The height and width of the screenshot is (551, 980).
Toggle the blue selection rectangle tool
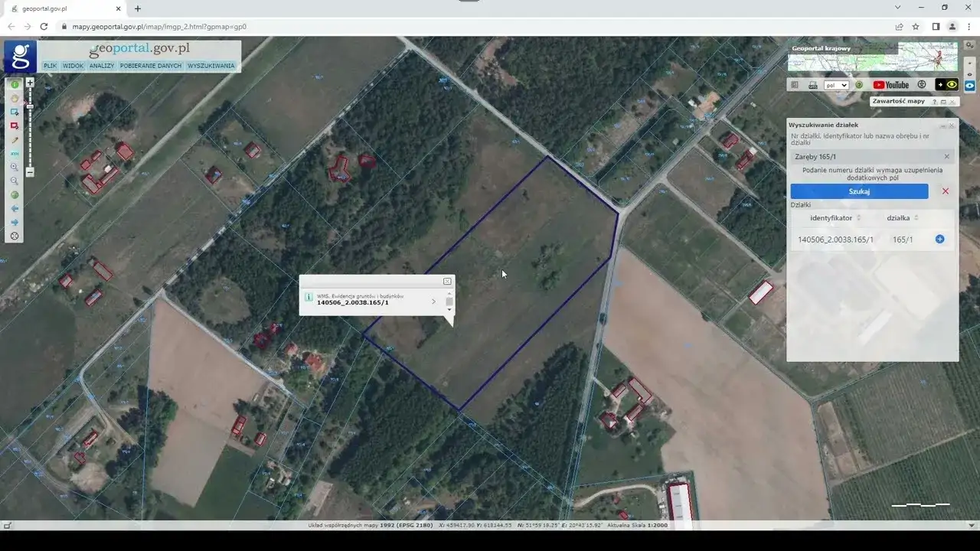tap(14, 112)
